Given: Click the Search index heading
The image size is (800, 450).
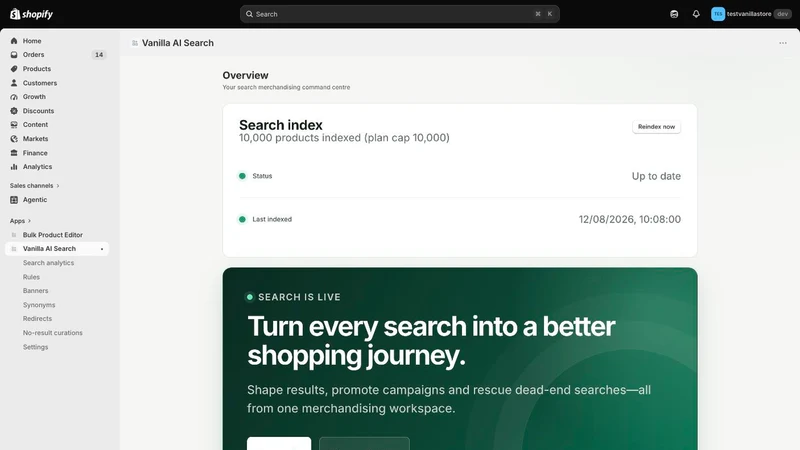Looking at the screenshot, I should pos(281,125).
